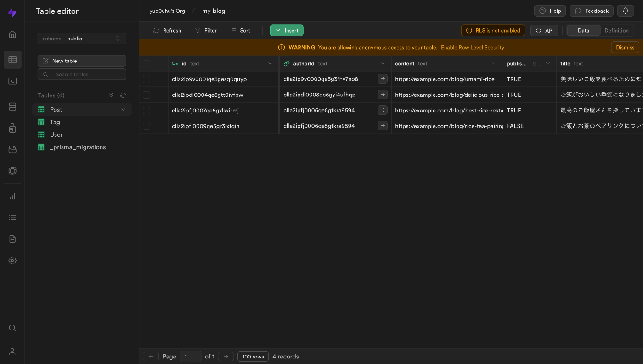
Task: Open the API docs document icon
Action: coord(12,239)
